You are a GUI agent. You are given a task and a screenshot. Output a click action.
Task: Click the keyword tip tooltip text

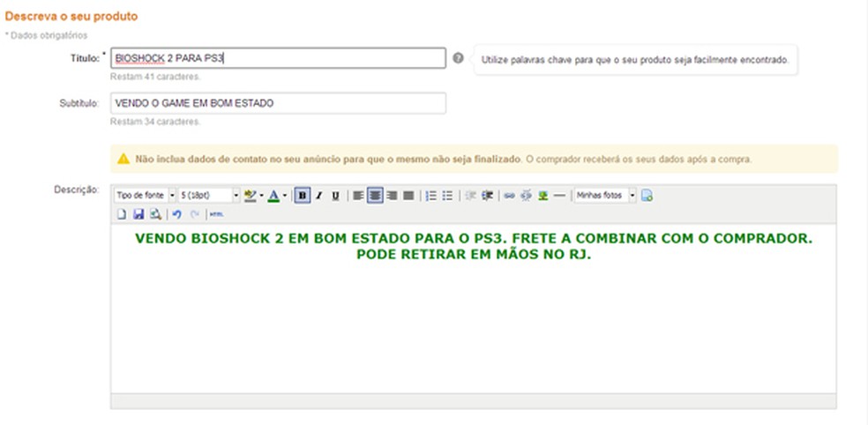635,60
